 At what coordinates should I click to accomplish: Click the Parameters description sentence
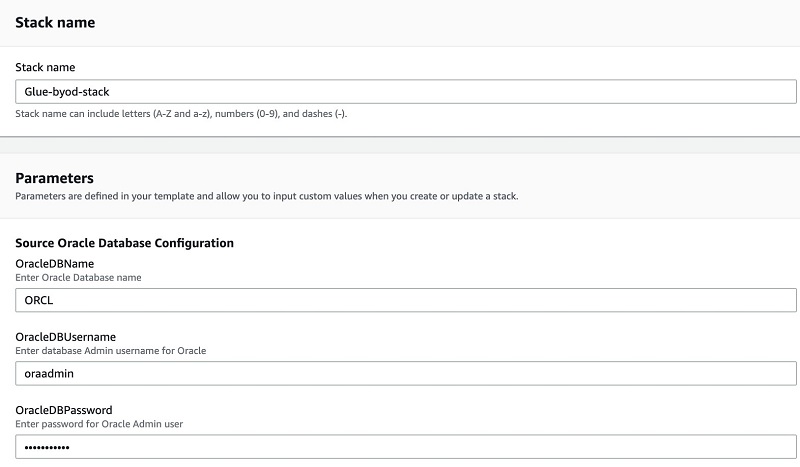267,196
